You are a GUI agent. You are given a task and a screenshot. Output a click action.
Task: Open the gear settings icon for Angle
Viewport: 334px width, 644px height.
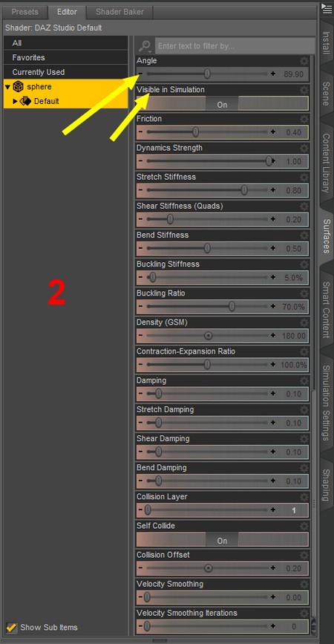coord(304,61)
